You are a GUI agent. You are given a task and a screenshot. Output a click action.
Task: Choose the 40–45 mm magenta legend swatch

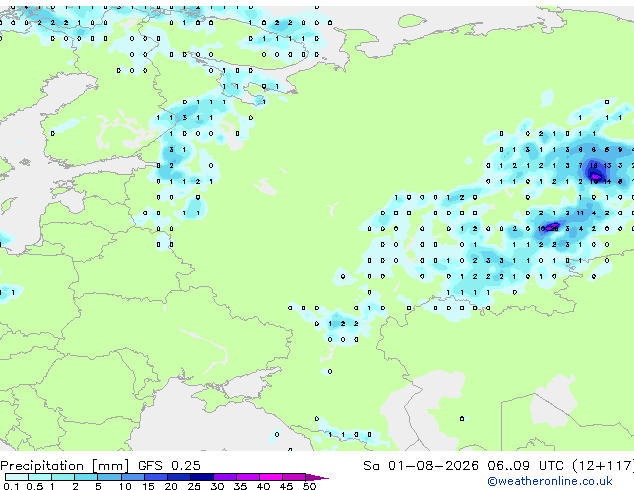271,477
